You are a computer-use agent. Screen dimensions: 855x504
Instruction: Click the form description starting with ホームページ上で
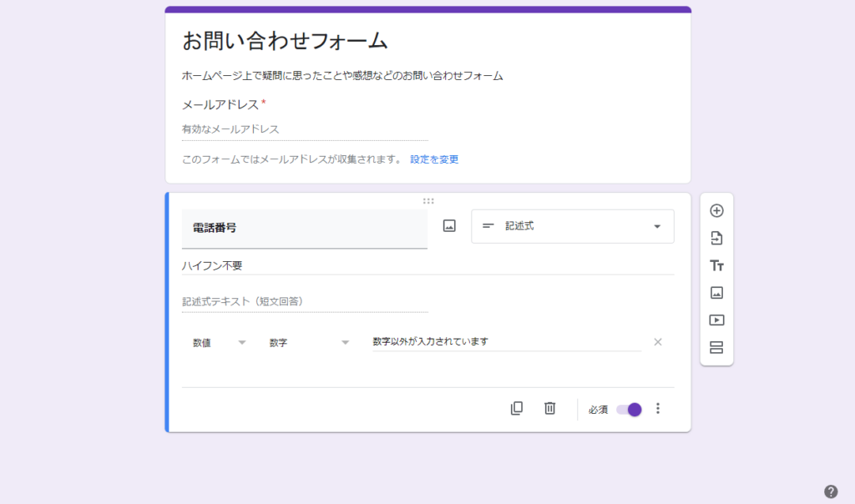click(342, 76)
